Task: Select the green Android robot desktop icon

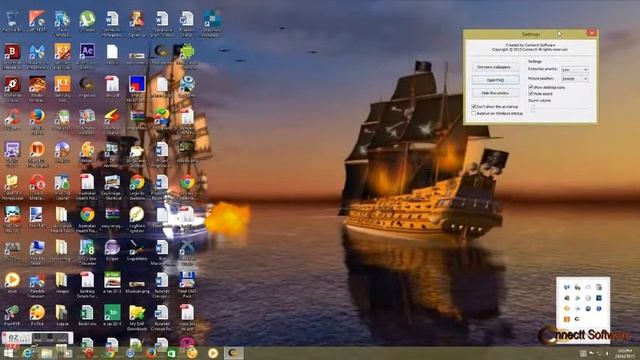Action: pyautogui.click(x=187, y=55)
